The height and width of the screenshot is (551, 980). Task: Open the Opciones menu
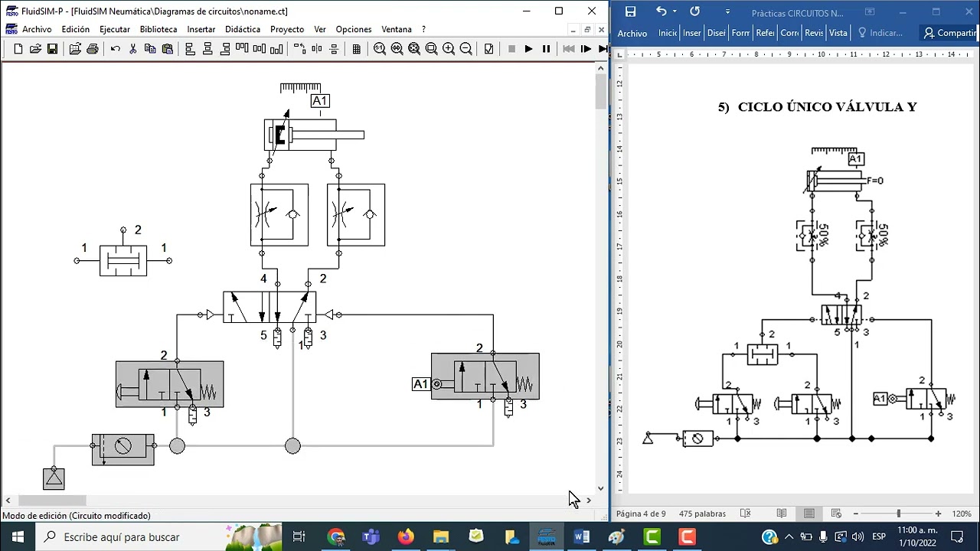tap(354, 29)
